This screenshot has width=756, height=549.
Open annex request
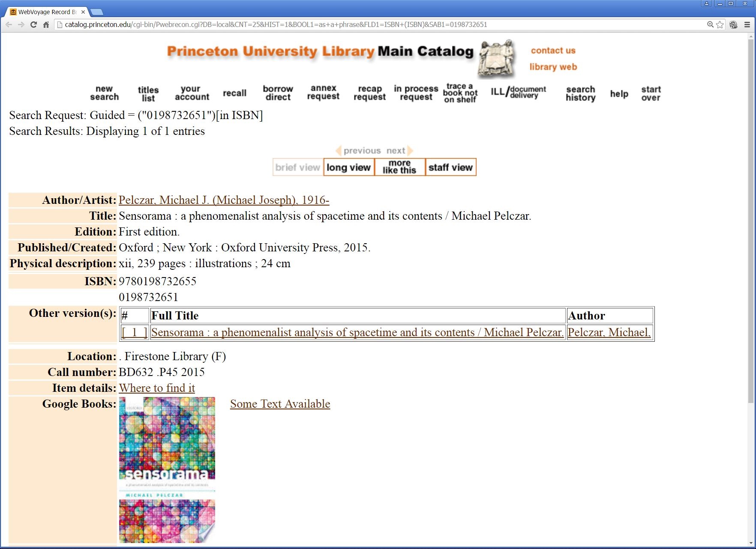point(323,92)
